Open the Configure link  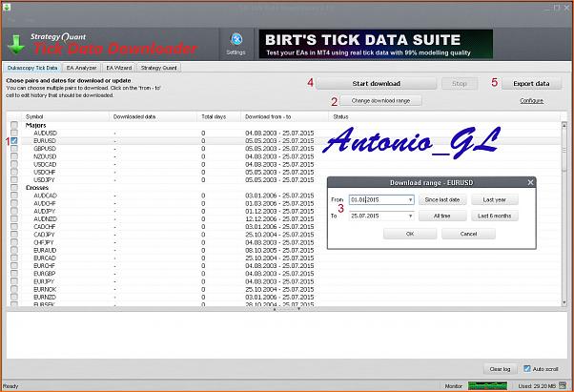coord(531,101)
